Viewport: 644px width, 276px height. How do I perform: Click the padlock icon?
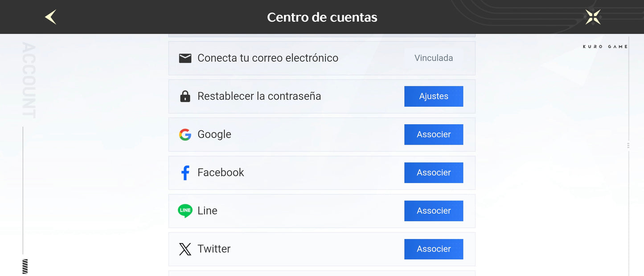[185, 96]
